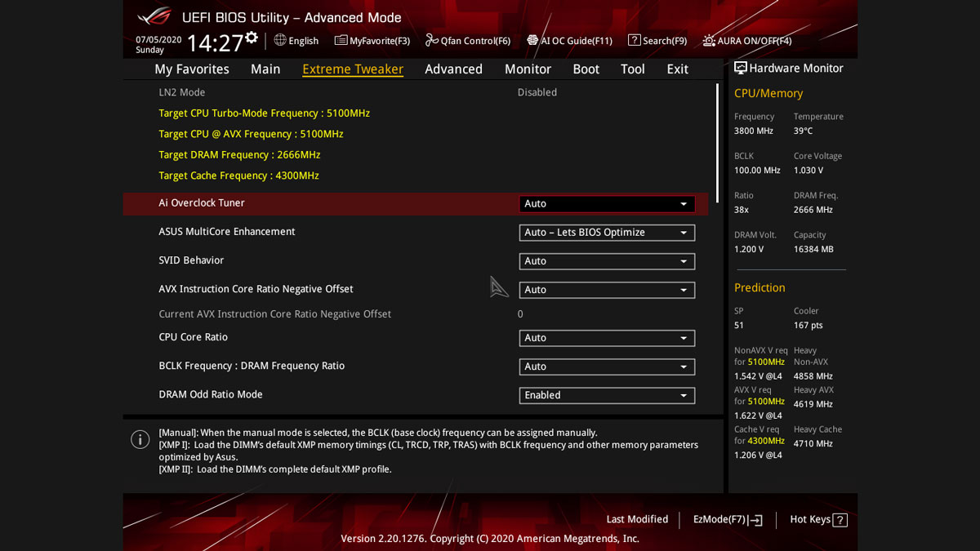This screenshot has width=980, height=551.
Task: Click Current AVX Instruction Core Ratio Negative Offset
Action: point(274,314)
